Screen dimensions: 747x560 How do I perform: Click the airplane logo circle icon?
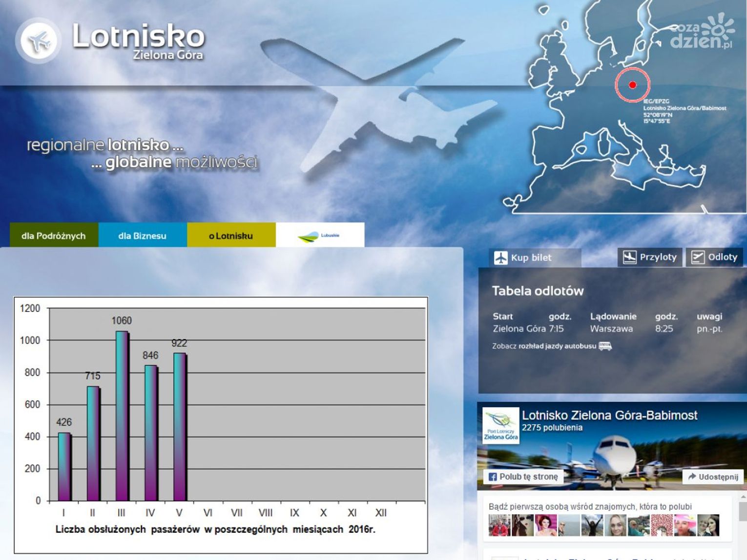click(x=39, y=41)
